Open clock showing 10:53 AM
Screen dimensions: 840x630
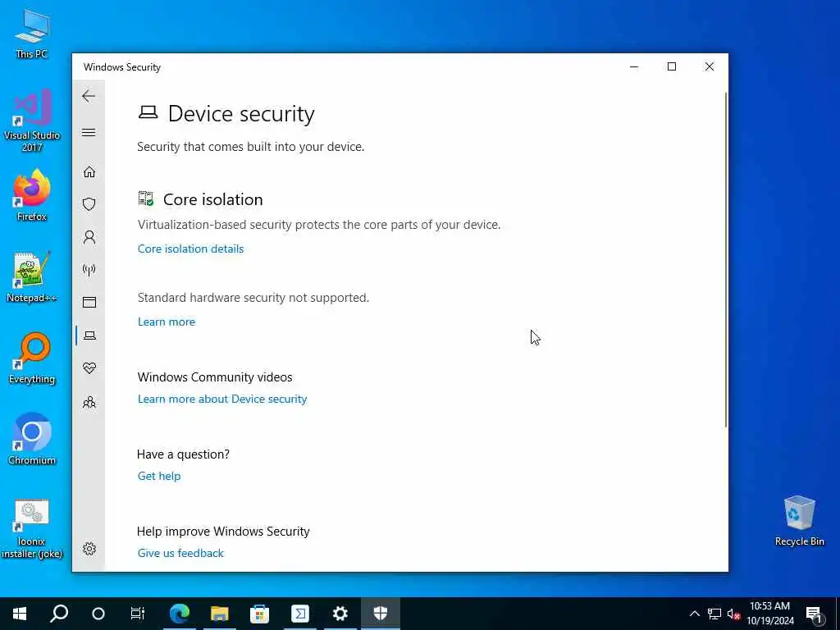[x=770, y=614]
